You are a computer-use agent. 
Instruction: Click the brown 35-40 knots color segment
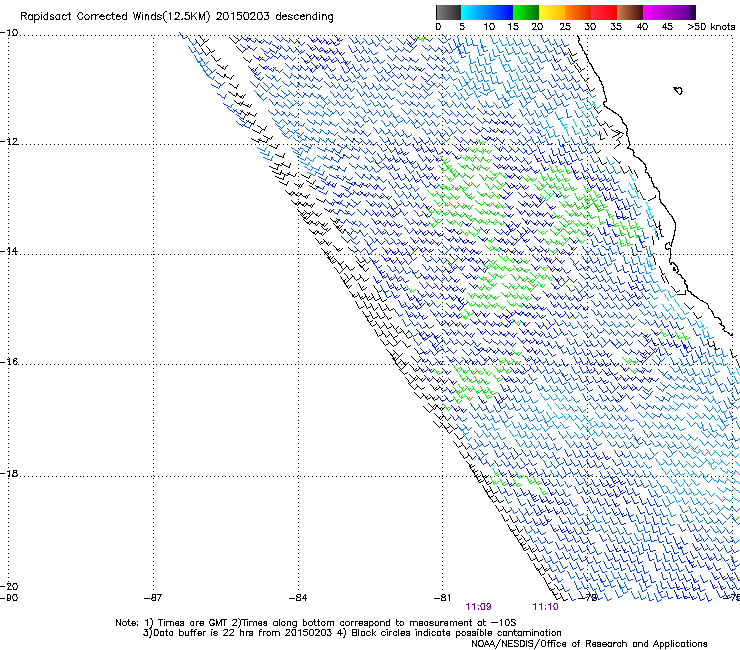pos(630,12)
